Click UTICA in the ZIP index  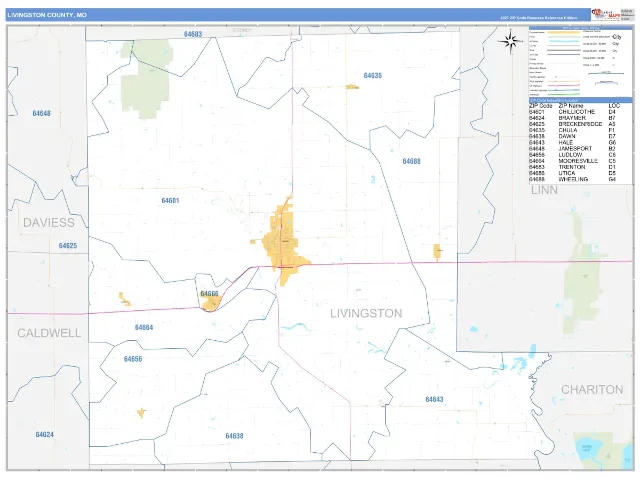(x=567, y=173)
